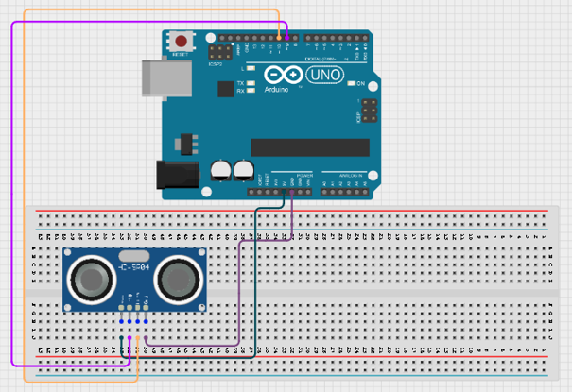Select the Arduino's silver USB port
Screen dimensions: 572x392
tap(166, 78)
